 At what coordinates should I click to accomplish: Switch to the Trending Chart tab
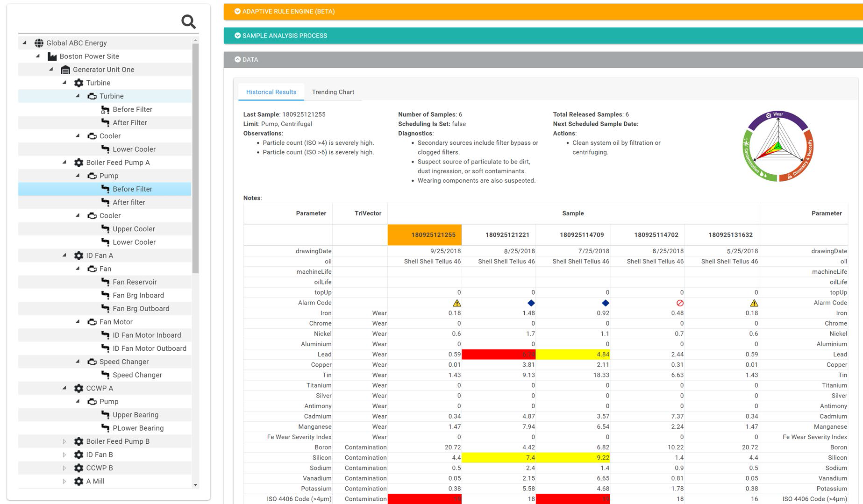pyautogui.click(x=333, y=92)
